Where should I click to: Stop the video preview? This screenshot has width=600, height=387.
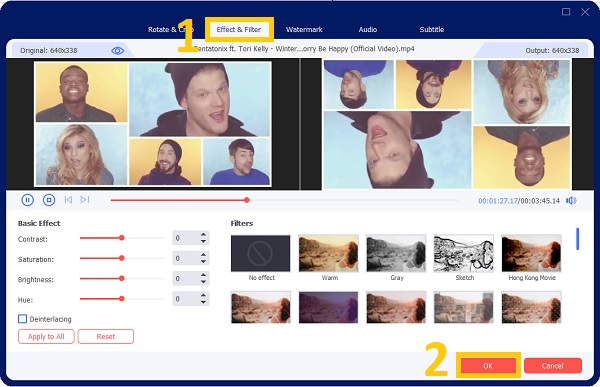tap(49, 200)
